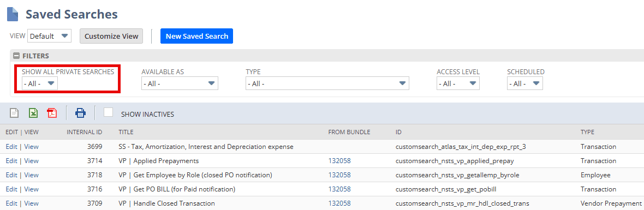View VP | Get Employee by Role search
Viewport: 644px width, 210px height.
[x=31, y=175]
